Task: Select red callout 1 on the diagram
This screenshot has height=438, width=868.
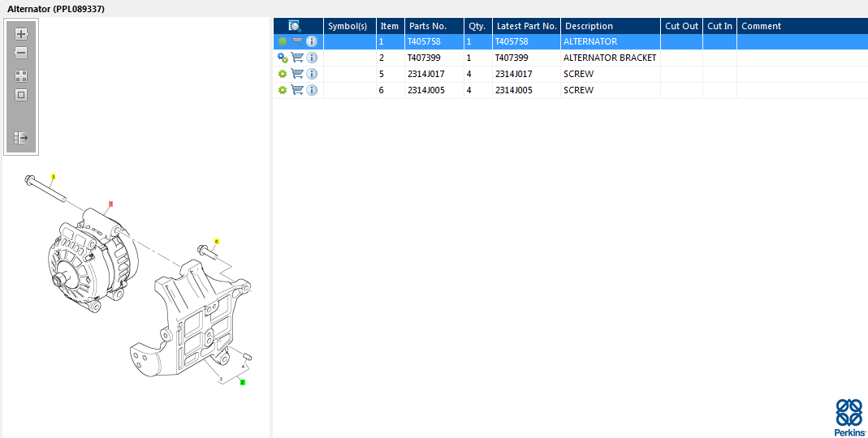Action: (x=110, y=204)
